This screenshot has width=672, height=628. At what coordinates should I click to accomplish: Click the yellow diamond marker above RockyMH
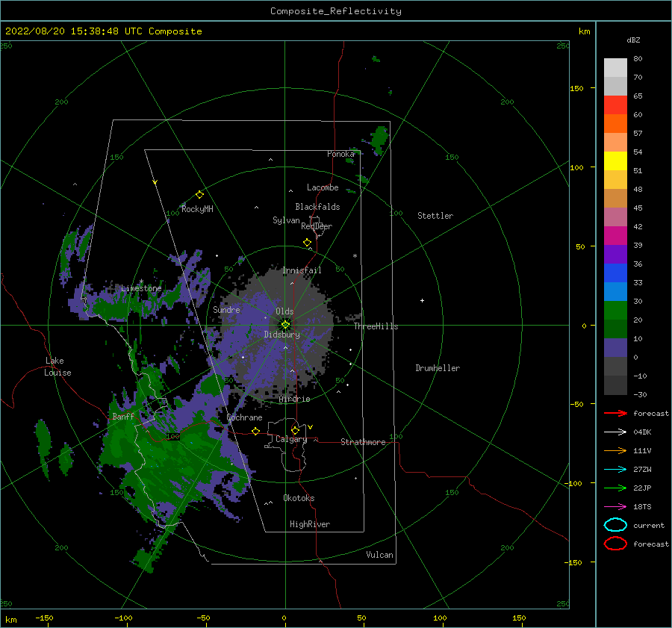pos(199,195)
